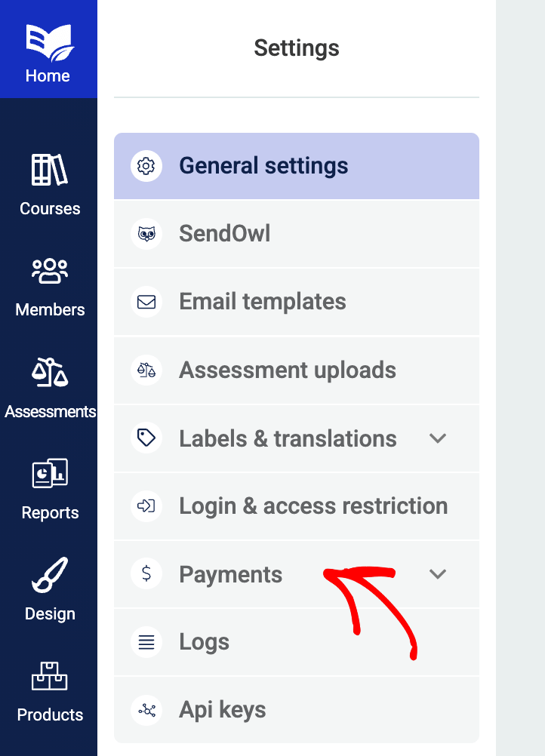Click the Products boxes icon
Viewport: 545px width, 756px height.
click(x=50, y=675)
